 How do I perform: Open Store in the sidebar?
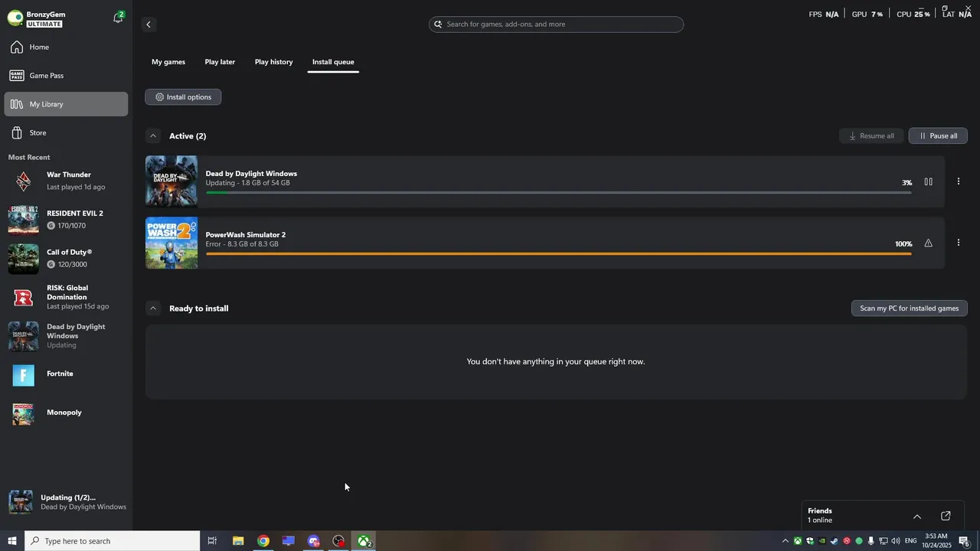coord(66,133)
